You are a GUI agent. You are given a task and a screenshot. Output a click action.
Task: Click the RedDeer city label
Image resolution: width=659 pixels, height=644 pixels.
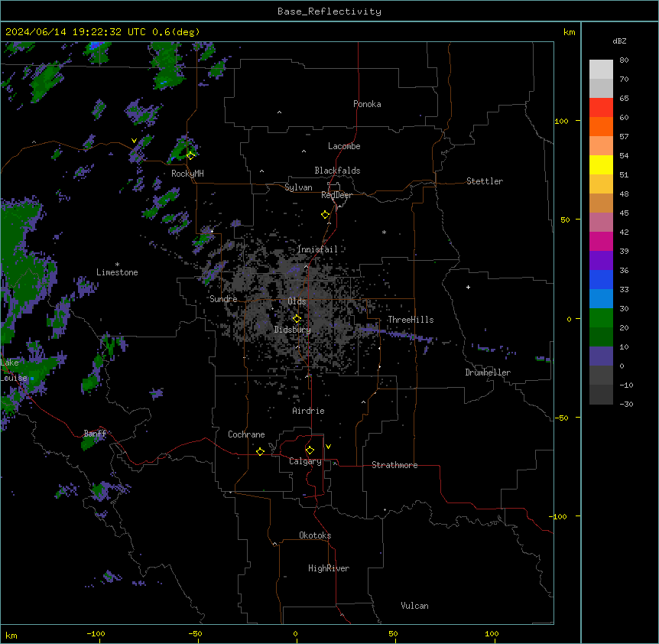tap(336, 195)
